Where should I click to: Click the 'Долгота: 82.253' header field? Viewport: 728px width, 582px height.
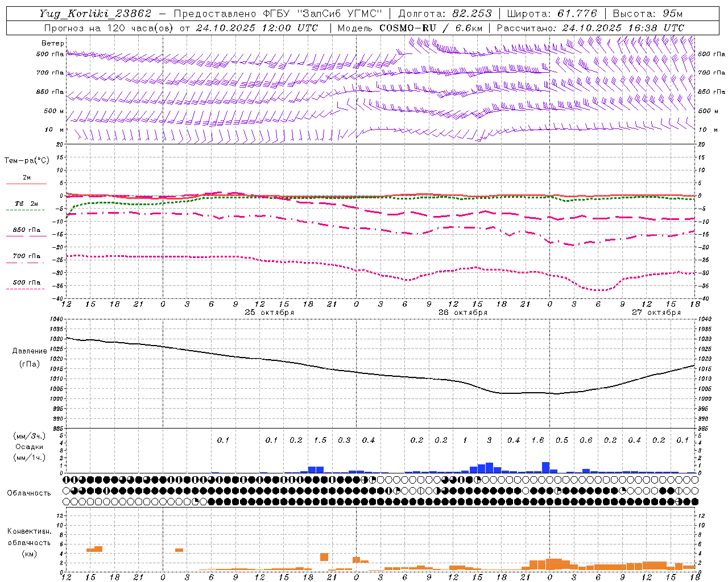[x=446, y=14]
